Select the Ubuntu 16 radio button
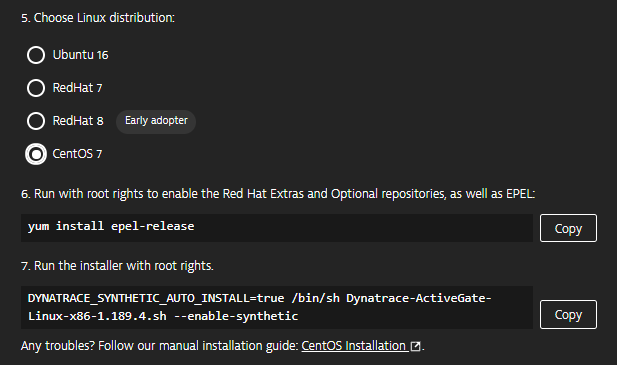This screenshot has width=617, height=365. [x=36, y=55]
